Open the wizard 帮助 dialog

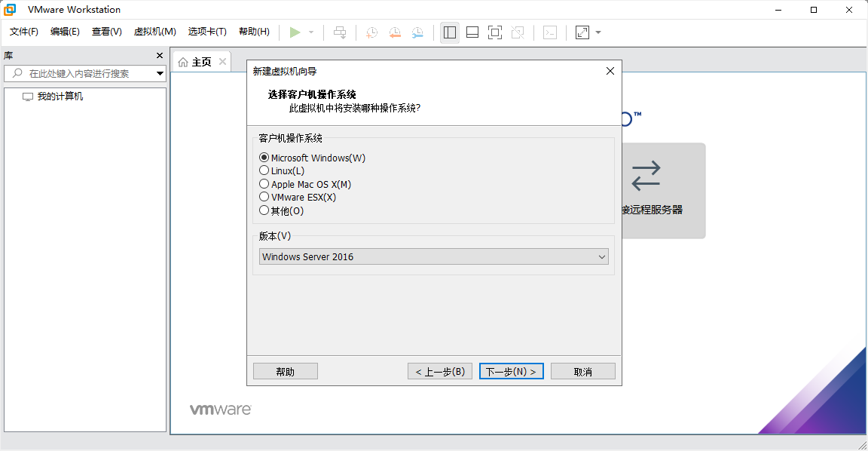(285, 370)
